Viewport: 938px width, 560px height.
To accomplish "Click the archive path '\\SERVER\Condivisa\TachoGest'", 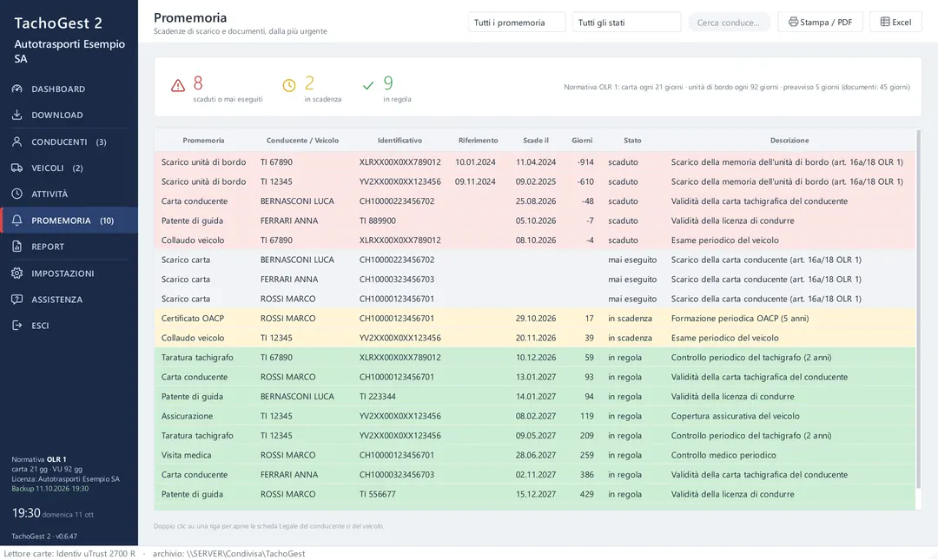I will pyautogui.click(x=246, y=554).
